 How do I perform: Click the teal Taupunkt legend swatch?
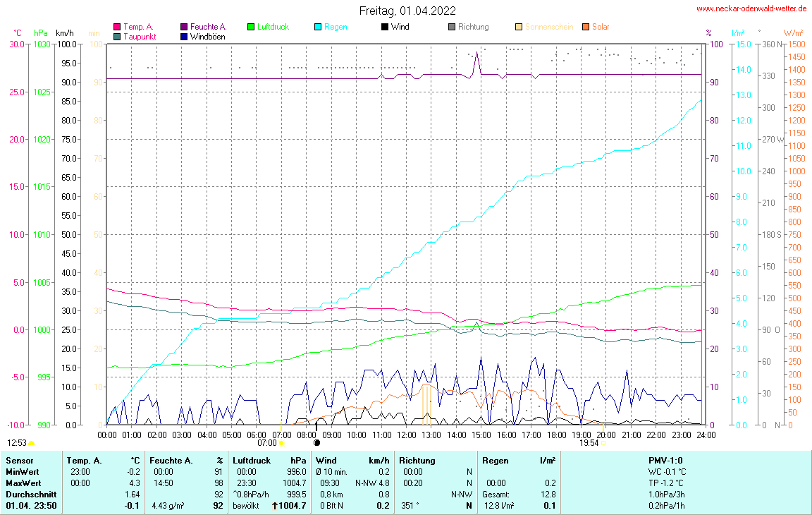pyautogui.click(x=117, y=37)
